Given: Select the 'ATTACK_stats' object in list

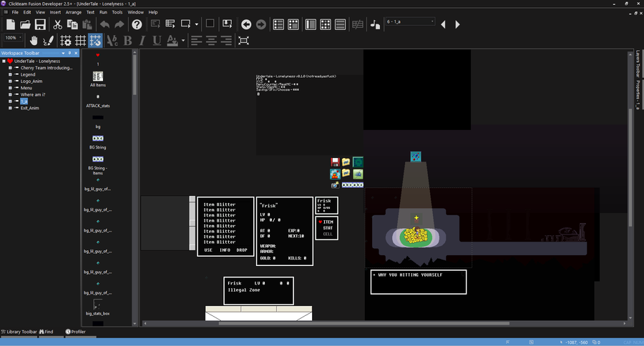Looking at the screenshot, I should point(98,101).
